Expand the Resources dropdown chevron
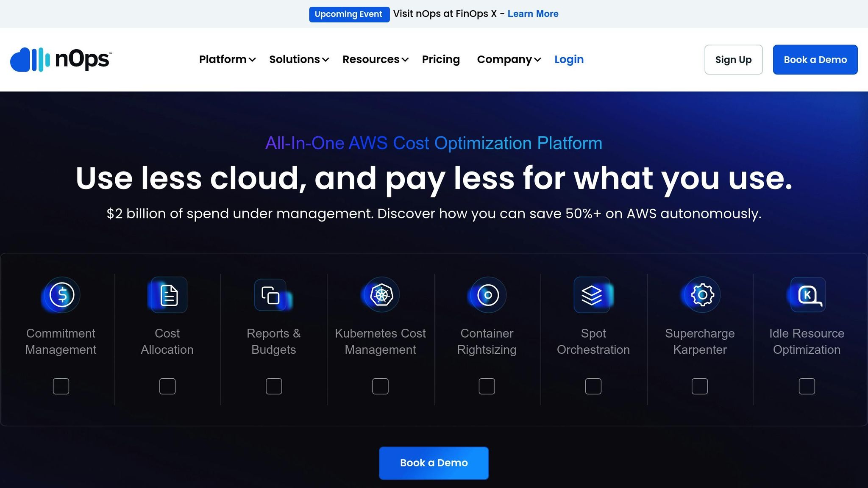This screenshot has width=868, height=488. [405, 60]
